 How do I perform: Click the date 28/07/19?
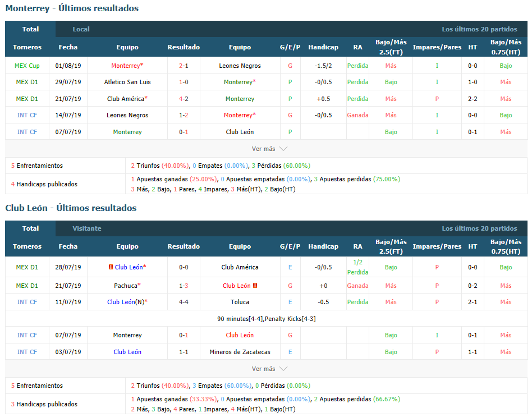coord(68,267)
